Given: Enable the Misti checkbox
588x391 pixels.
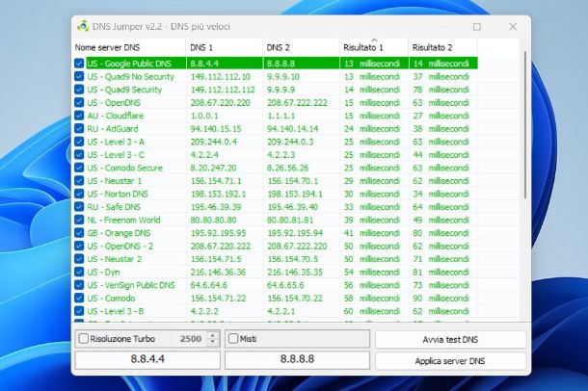Looking at the screenshot, I should click(233, 339).
